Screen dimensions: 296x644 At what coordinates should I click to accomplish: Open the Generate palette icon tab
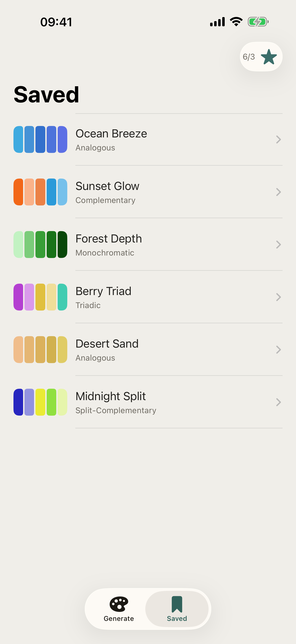pos(119,604)
